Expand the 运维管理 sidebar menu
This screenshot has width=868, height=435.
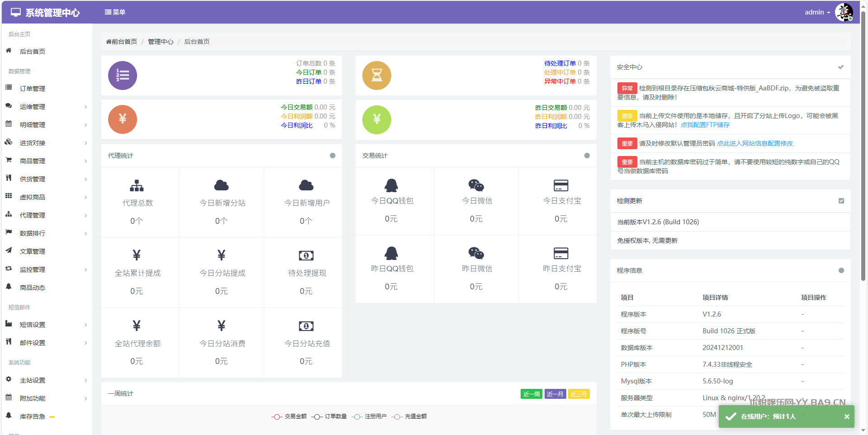tap(45, 107)
